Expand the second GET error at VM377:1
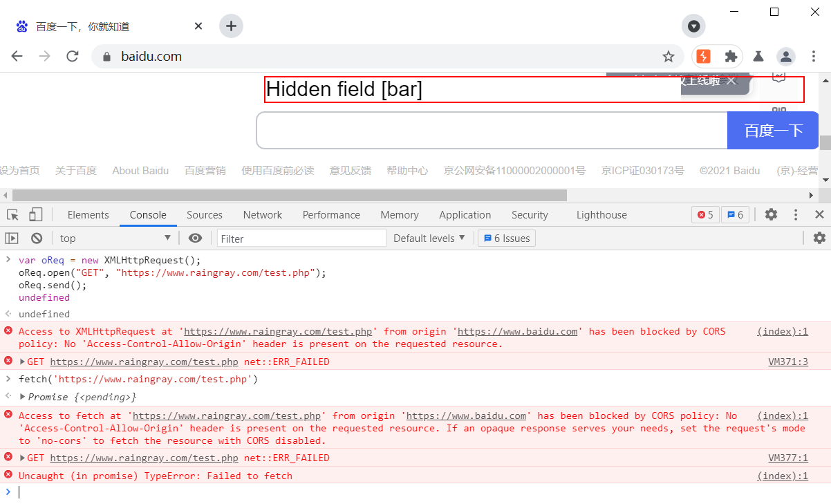This screenshot has height=504, width=831. 23,458
